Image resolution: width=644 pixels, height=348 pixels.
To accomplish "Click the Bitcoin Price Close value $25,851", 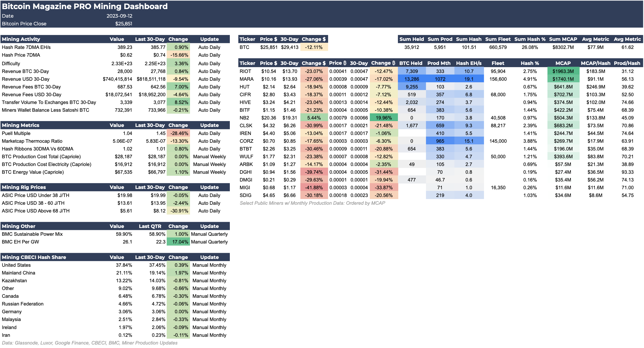I will 124,24.
